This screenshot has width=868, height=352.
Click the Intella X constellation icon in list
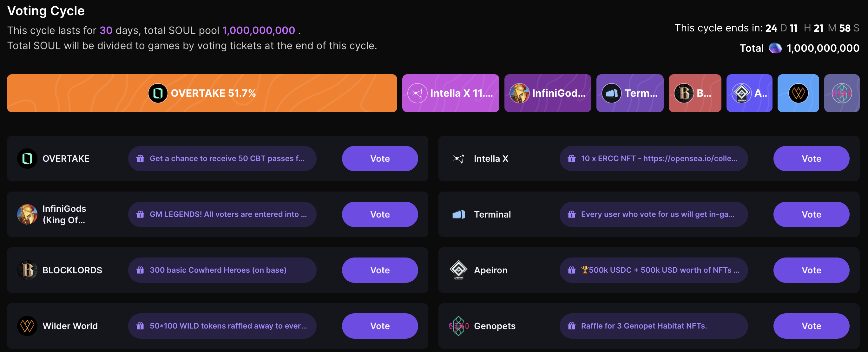(459, 158)
